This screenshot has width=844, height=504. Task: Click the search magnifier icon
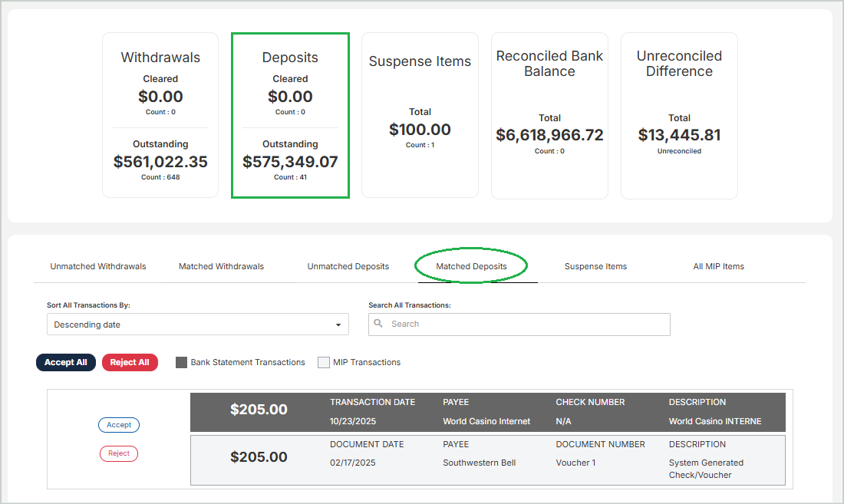(379, 324)
